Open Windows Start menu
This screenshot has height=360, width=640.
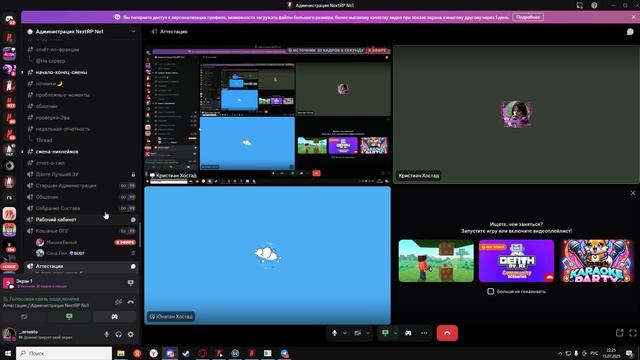click(x=8, y=353)
